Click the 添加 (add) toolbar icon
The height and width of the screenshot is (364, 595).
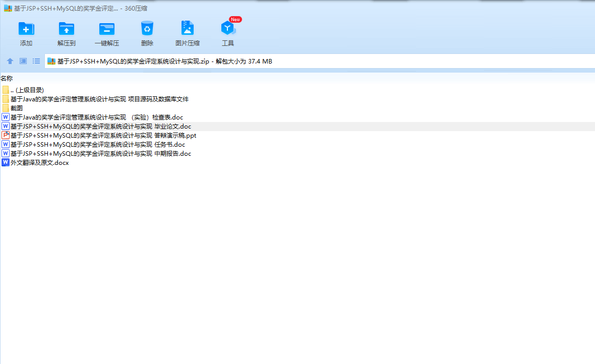click(x=26, y=29)
